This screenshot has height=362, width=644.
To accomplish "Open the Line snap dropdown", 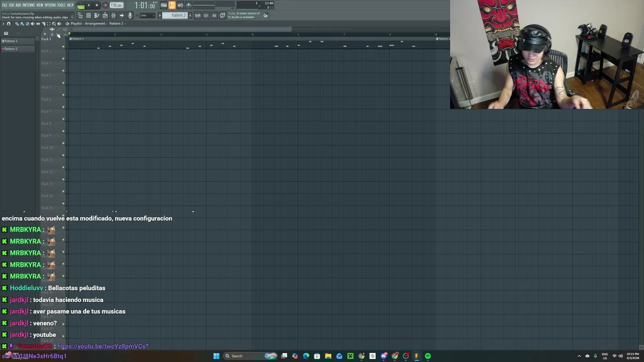I will tap(147, 16).
